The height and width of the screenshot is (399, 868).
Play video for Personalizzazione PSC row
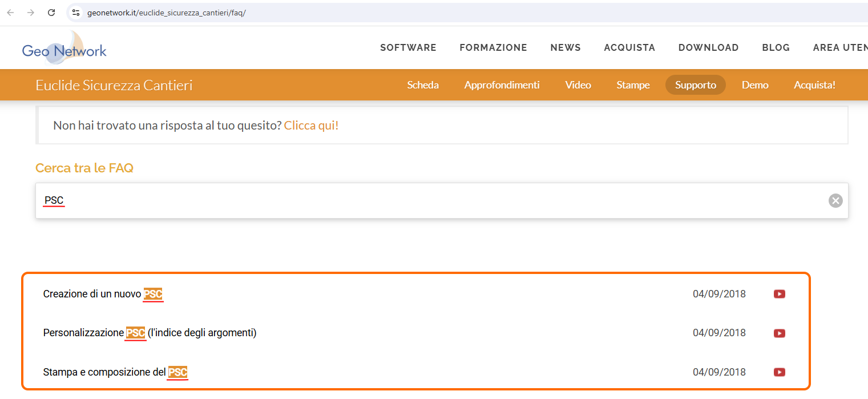(779, 333)
